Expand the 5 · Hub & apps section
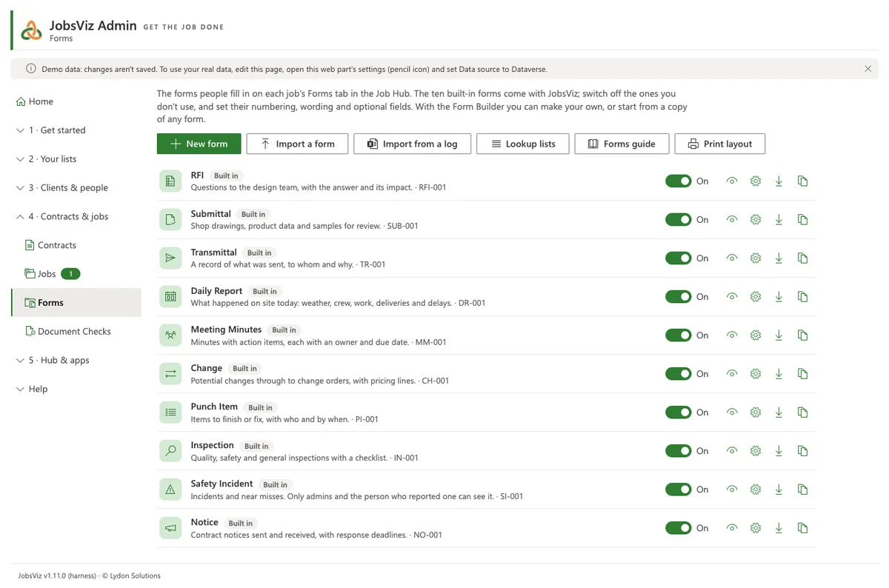This screenshot has width=889, height=588. click(76, 360)
